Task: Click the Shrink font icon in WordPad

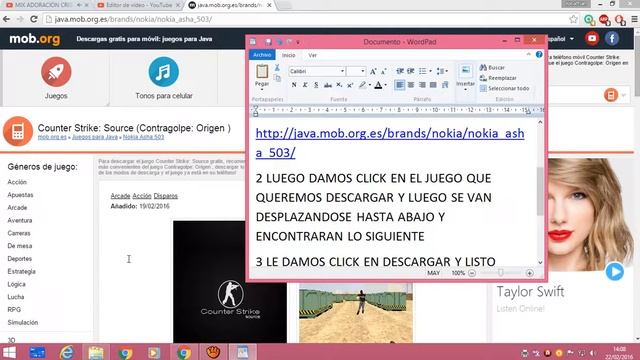Action: click(384, 71)
